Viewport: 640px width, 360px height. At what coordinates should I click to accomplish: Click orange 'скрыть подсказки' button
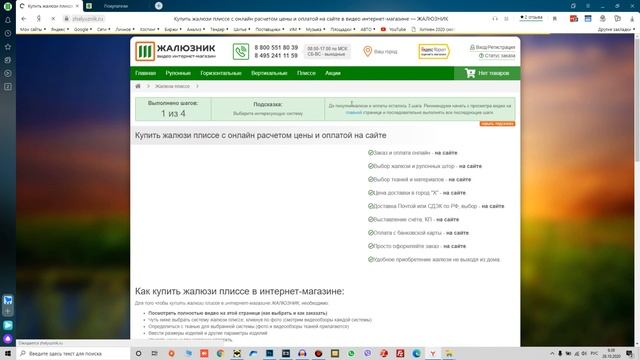[497, 124]
